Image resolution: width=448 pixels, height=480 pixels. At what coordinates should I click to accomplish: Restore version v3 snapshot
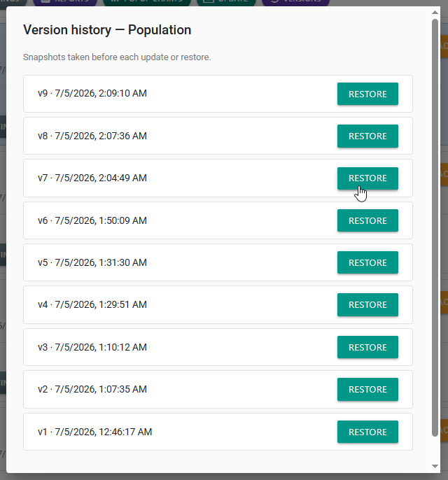367,347
